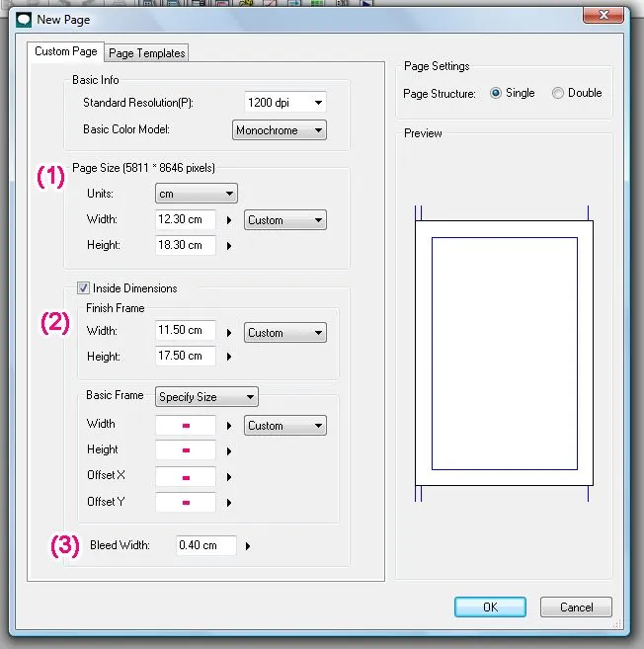Viewport: 644px width, 649px height.
Task: Open the Basic Color Model Monochrome dropdown
Action: pyautogui.click(x=280, y=129)
